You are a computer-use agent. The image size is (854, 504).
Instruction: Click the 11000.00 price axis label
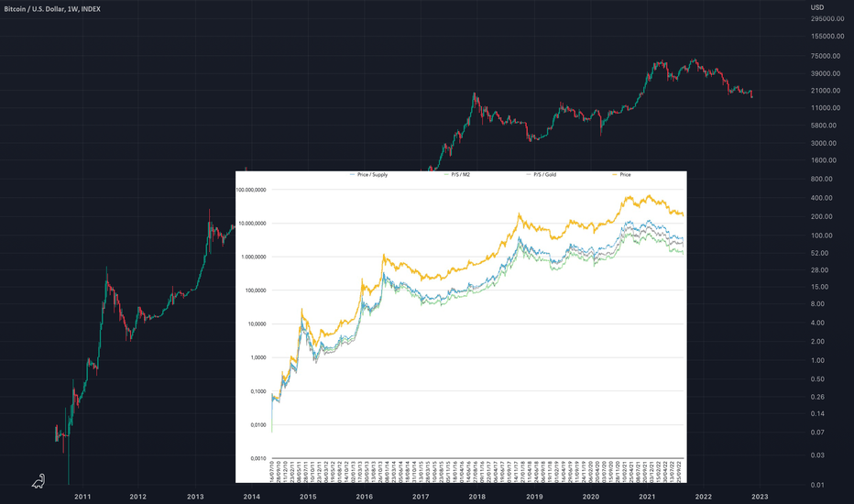[826, 108]
